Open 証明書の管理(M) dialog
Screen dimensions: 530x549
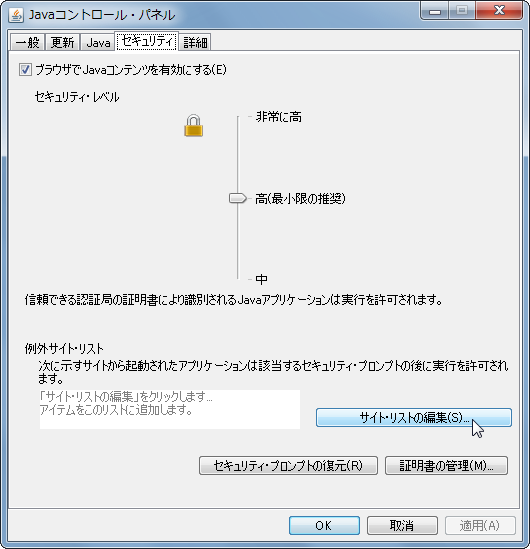point(446,465)
